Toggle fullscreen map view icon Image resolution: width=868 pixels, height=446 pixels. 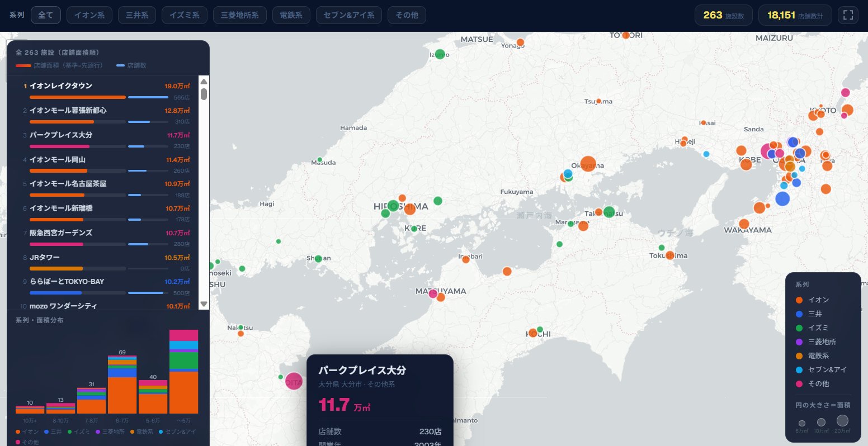point(848,15)
